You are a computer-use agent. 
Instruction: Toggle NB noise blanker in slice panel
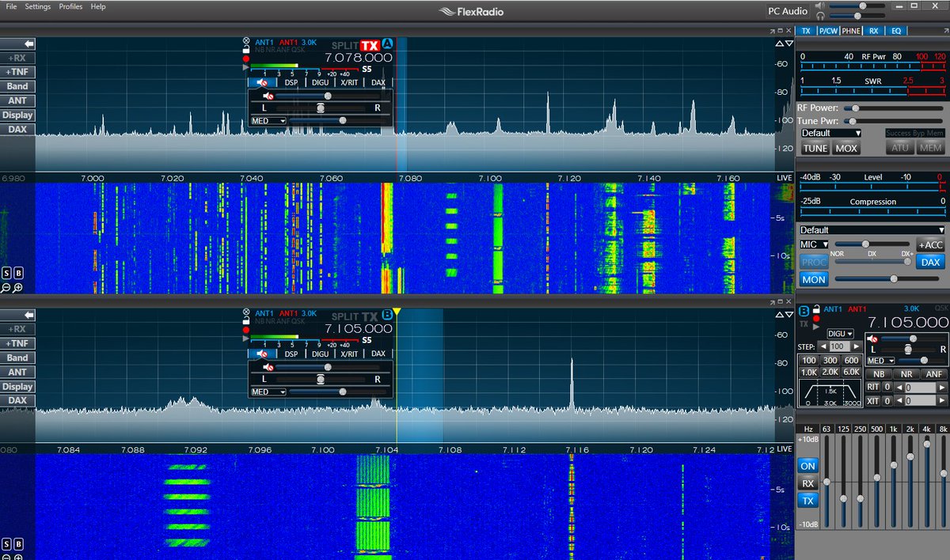point(878,374)
